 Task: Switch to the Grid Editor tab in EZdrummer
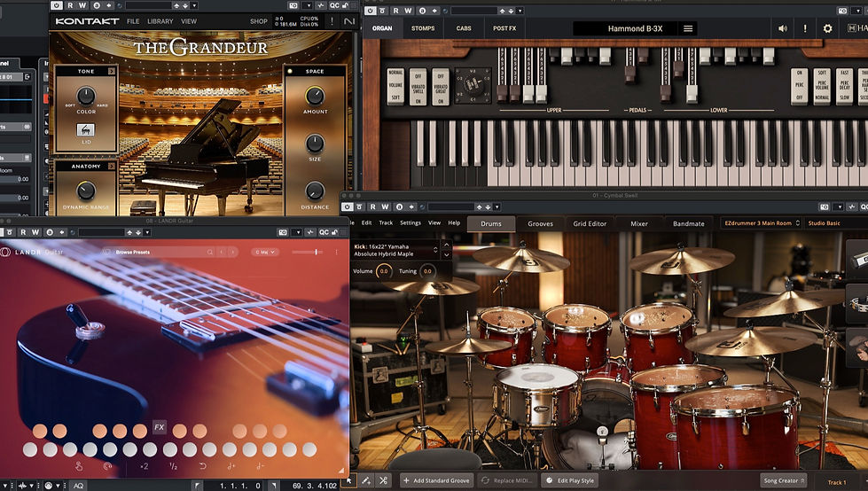[x=590, y=223]
